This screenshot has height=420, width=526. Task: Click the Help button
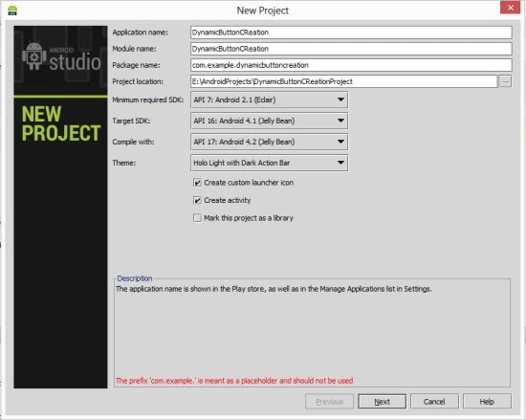coord(487,402)
